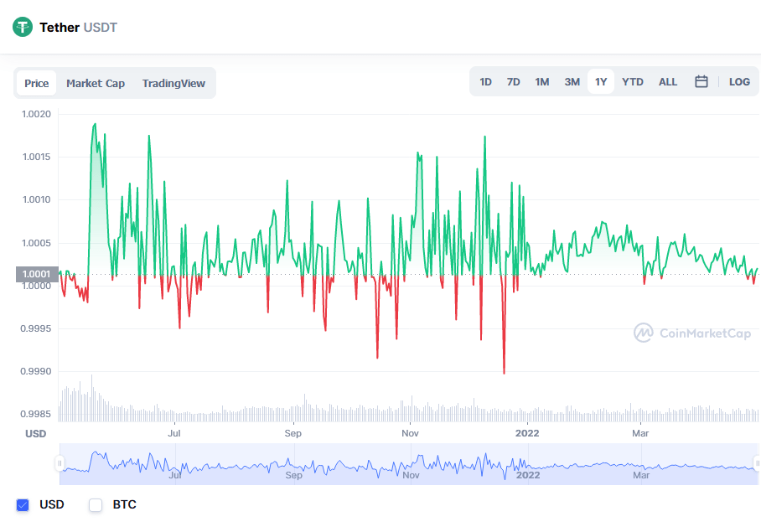Click the Tether USDT title text
The image size is (761, 532).
click(78, 27)
